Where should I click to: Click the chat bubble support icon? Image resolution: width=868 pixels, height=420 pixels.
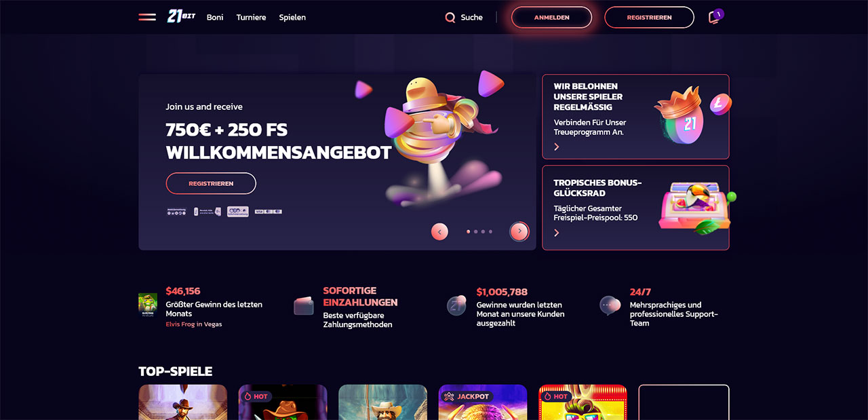610,305
